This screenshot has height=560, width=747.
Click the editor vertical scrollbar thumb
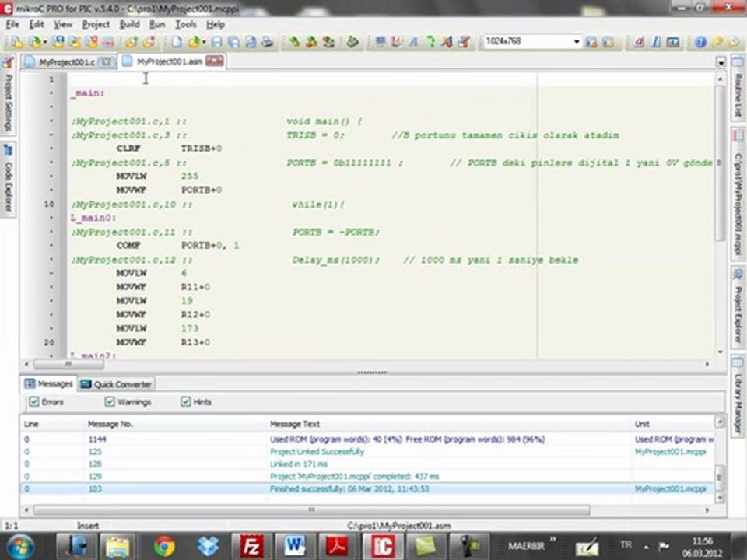point(721,162)
